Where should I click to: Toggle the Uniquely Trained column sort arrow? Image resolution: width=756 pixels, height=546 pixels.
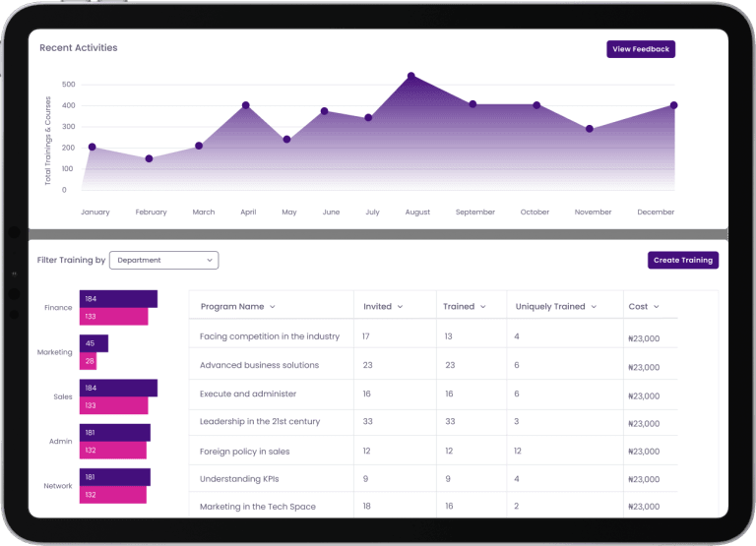594,307
